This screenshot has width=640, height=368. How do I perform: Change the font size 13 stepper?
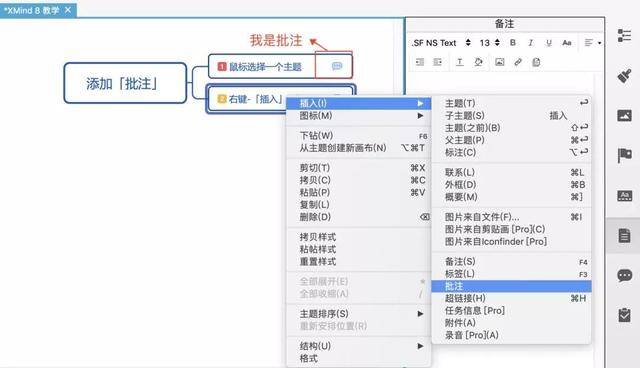[x=497, y=42]
